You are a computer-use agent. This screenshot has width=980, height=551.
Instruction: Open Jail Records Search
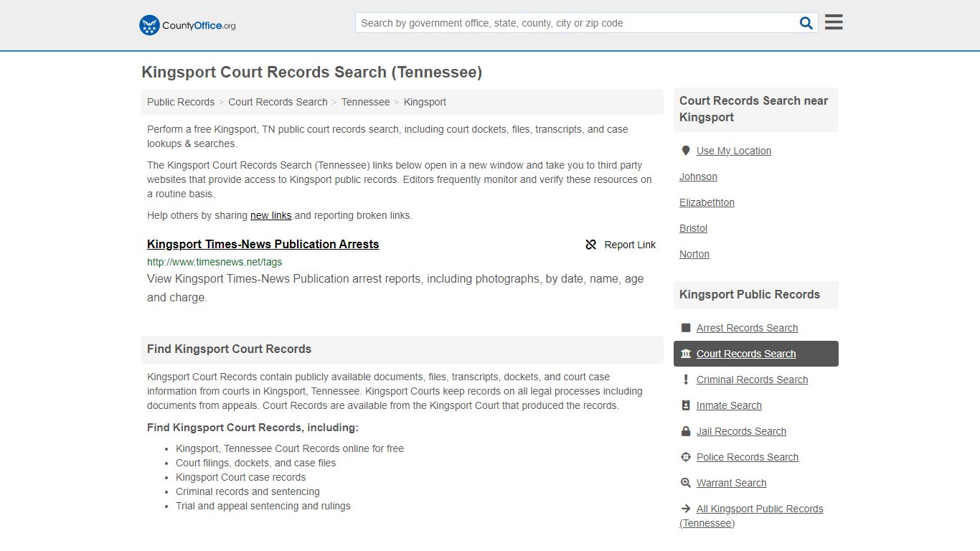coord(741,431)
